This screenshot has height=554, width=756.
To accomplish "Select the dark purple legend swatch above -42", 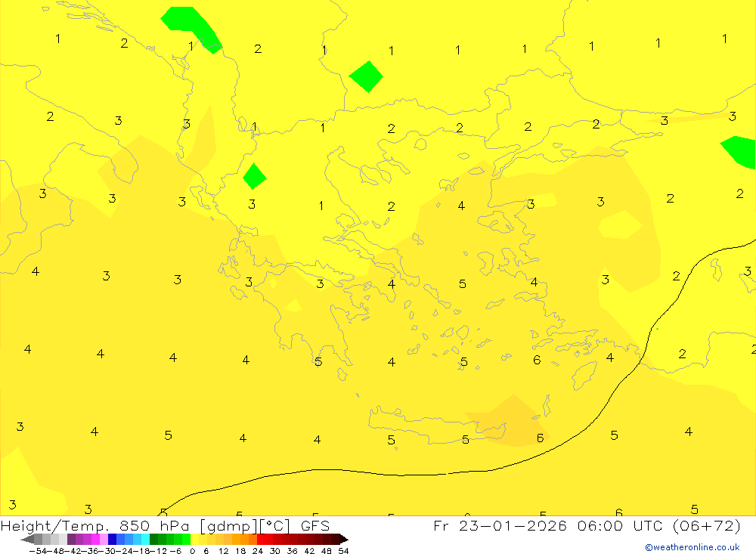I will [x=71, y=539].
